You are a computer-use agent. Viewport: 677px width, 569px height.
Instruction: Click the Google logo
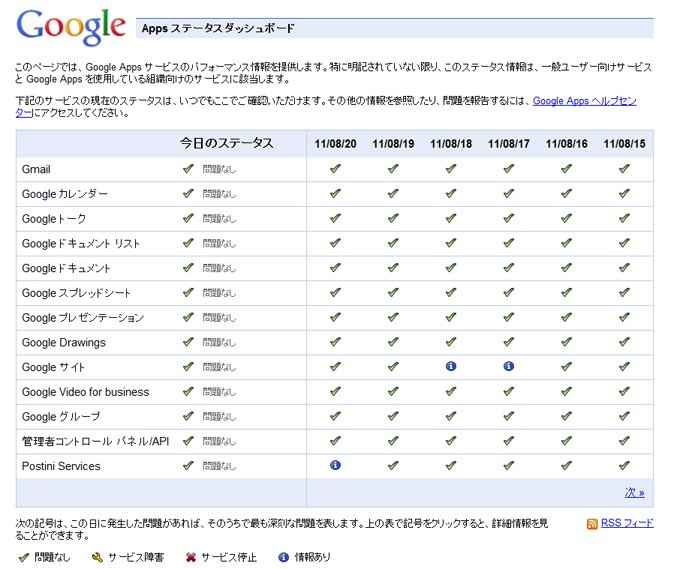71,27
